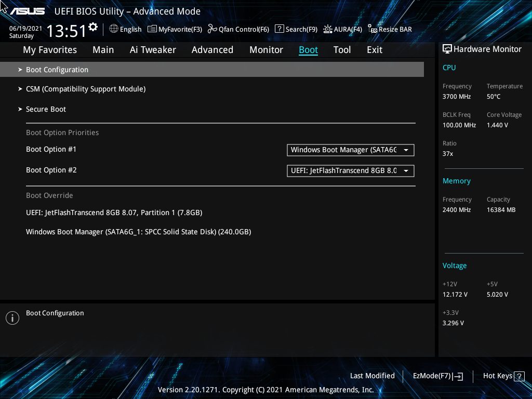Click the info icon near Boot Configuration help
This screenshot has width=532, height=399.
[x=12, y=317]
